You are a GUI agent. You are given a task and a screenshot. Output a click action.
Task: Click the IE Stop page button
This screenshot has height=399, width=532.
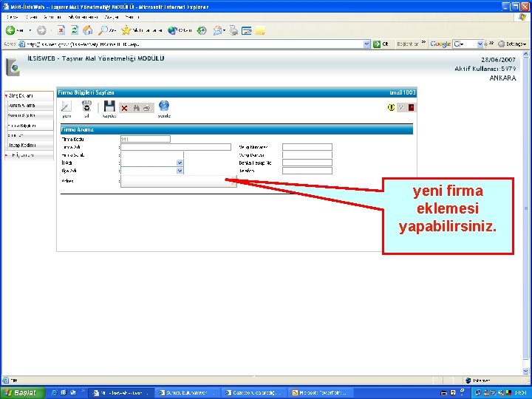click(x=61, y=30)
